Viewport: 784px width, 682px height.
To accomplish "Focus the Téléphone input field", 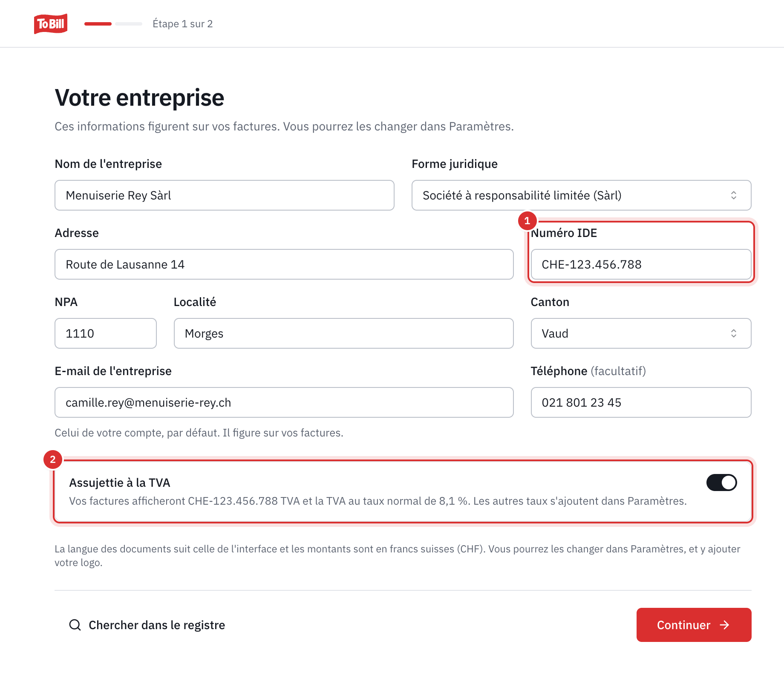I will (x=641, y=402).
